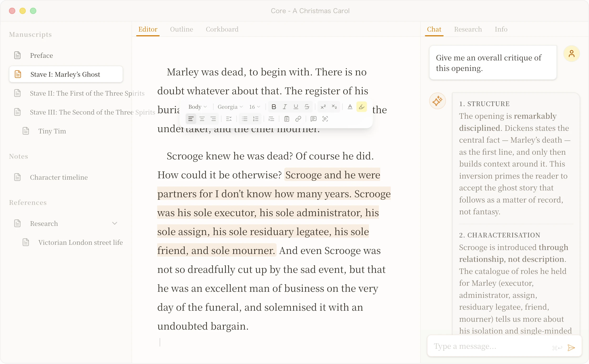Toggle underline formatting
The width and height of the screenshot is (589, 364).
click(296, 107)
